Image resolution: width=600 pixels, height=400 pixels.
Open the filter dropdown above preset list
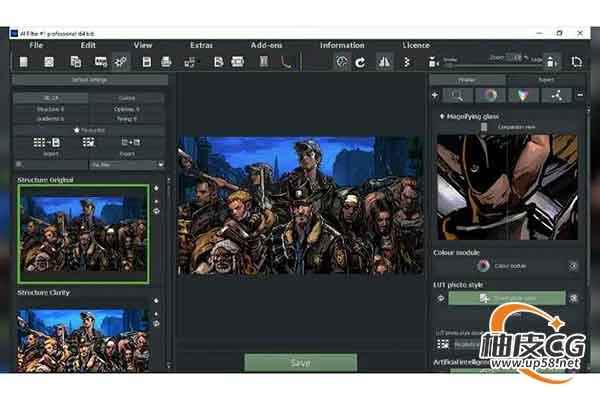[127, 164]
